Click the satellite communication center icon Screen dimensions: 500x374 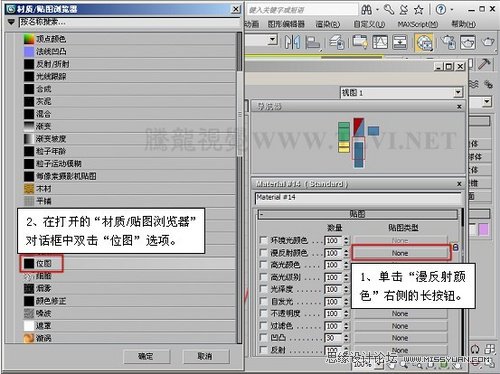tap(404, 10)
